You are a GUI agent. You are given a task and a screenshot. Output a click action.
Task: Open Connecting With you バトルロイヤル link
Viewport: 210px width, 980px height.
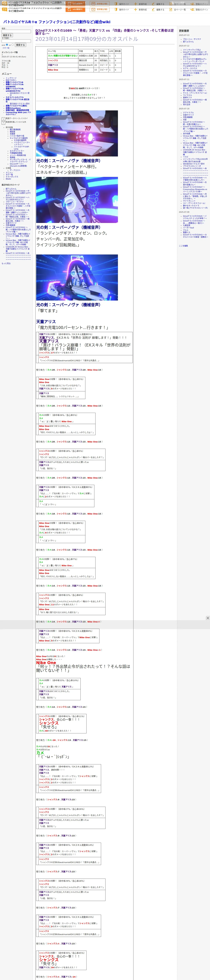point(18,113)
